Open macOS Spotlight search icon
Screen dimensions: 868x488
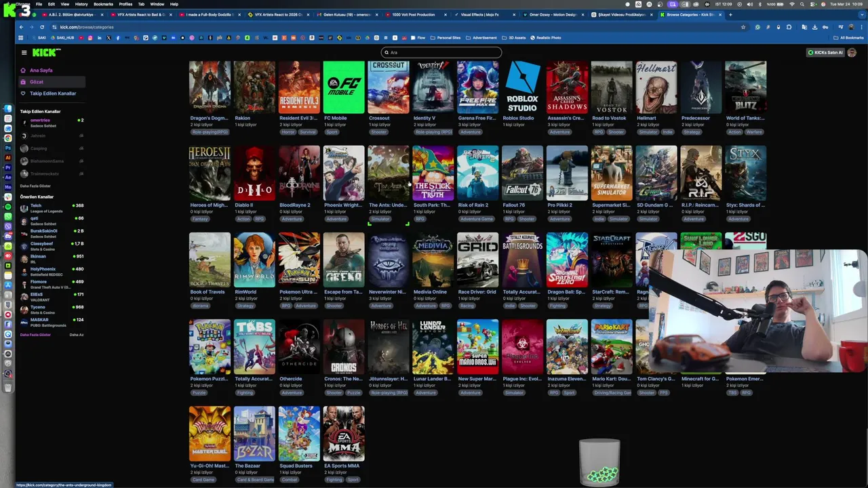point(802,4)
